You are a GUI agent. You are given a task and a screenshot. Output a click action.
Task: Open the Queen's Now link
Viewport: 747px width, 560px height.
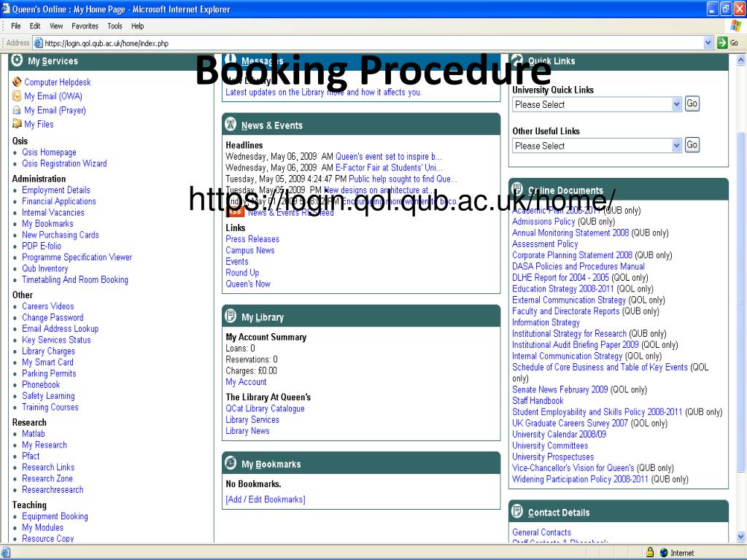(x=248, y=284)
